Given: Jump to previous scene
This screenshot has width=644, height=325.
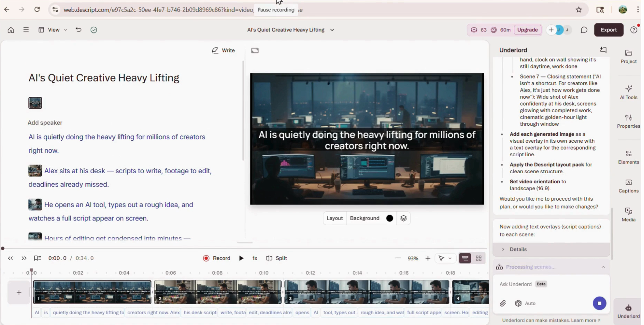Looking at the screenshot, I should (10, 258).
